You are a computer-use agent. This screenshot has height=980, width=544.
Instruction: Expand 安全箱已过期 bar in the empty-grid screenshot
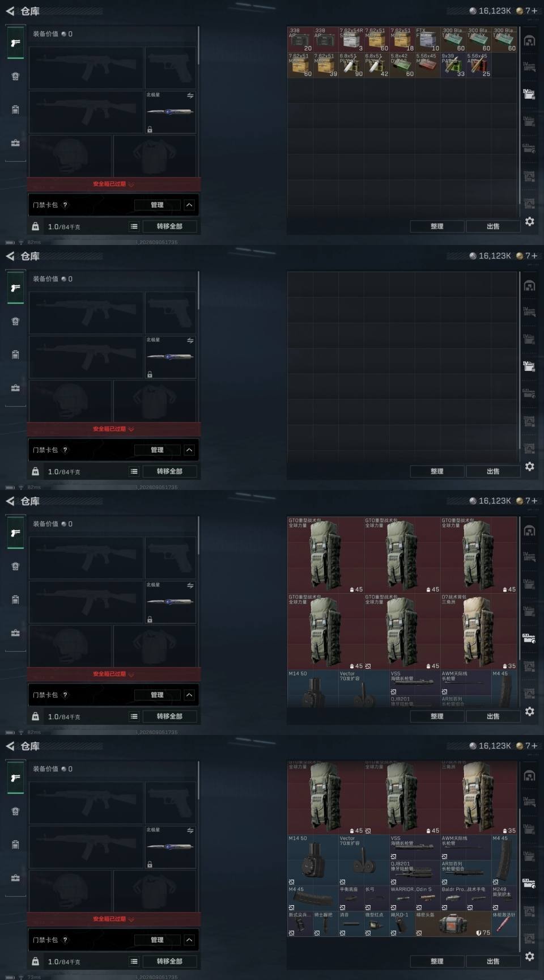[113, 429]
